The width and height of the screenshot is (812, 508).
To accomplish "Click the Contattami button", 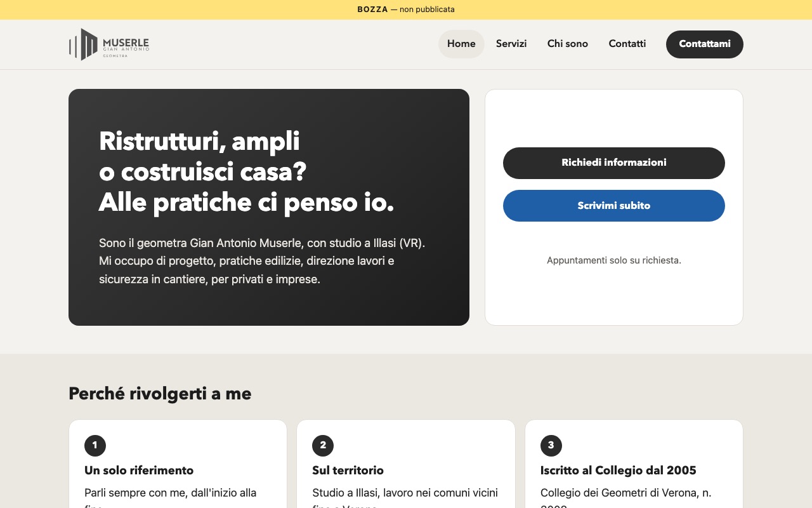I will 705,44.
